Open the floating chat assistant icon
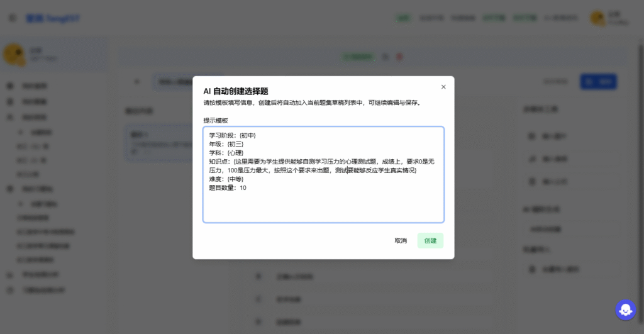Image resolution: width=644 pixels, height=334 pixels. 625,309
